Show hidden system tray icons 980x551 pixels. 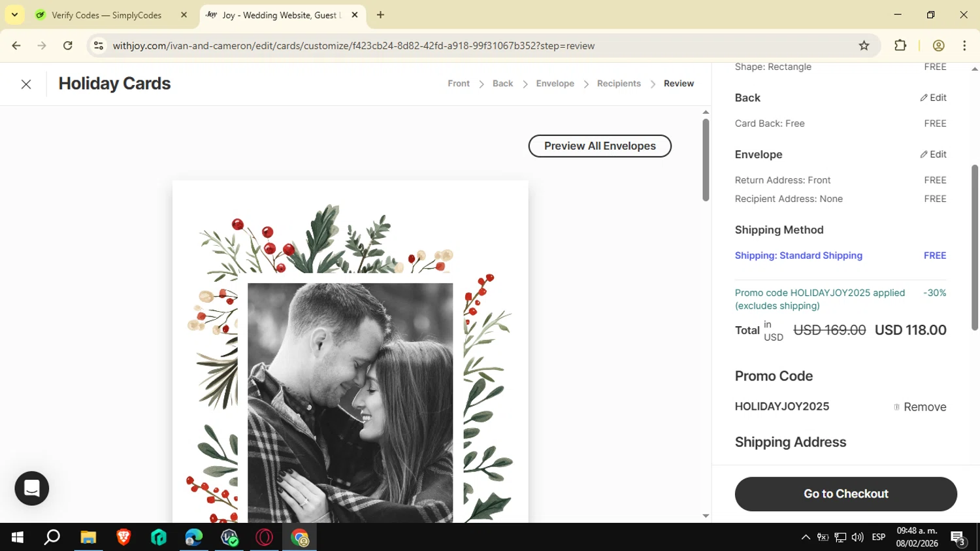tap(806, 537)
